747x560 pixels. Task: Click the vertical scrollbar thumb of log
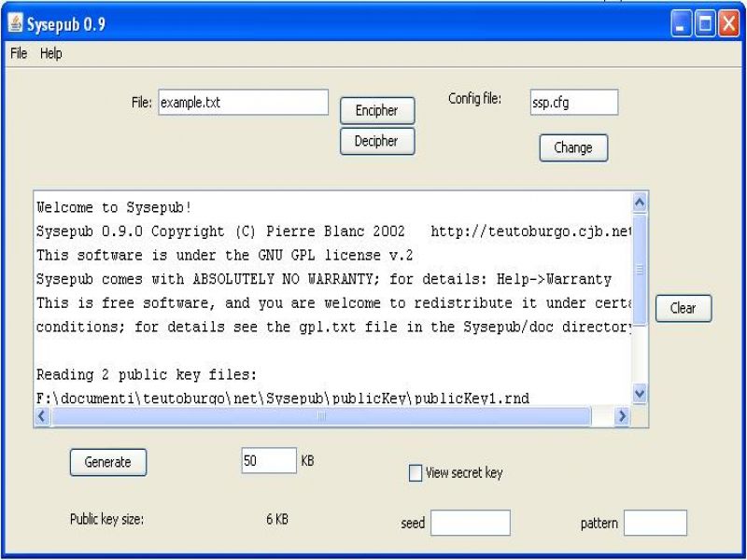coord(640,270)
